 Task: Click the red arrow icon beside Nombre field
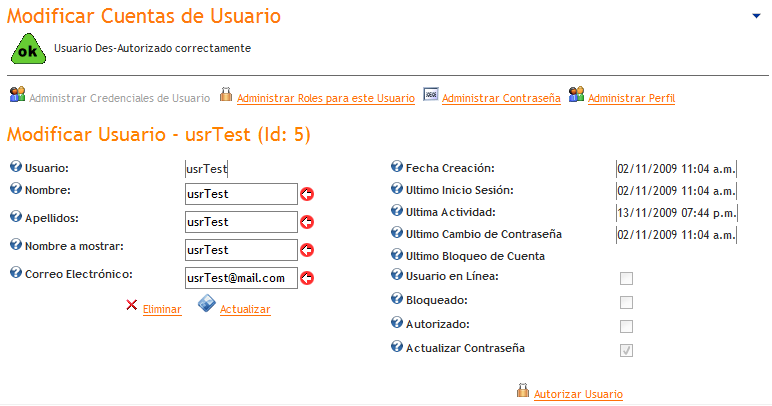(x=307, y=194)
